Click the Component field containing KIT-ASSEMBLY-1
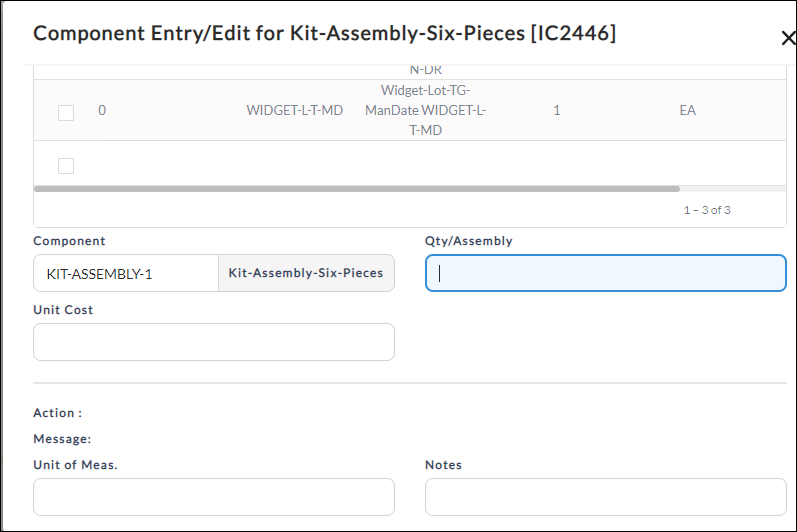This screenshot has height=532, width=797. click(126, 273)
